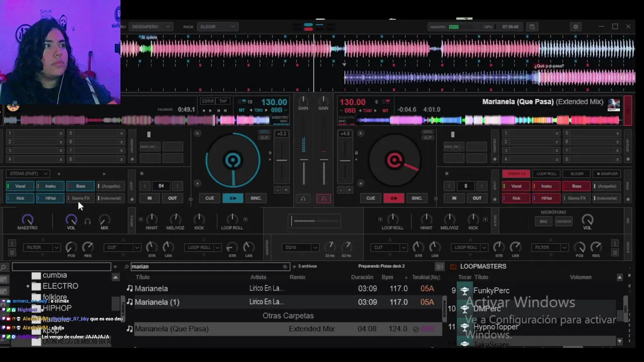Click the GRABAR microphone button
The image size is (644, 362).
[563, 221]
